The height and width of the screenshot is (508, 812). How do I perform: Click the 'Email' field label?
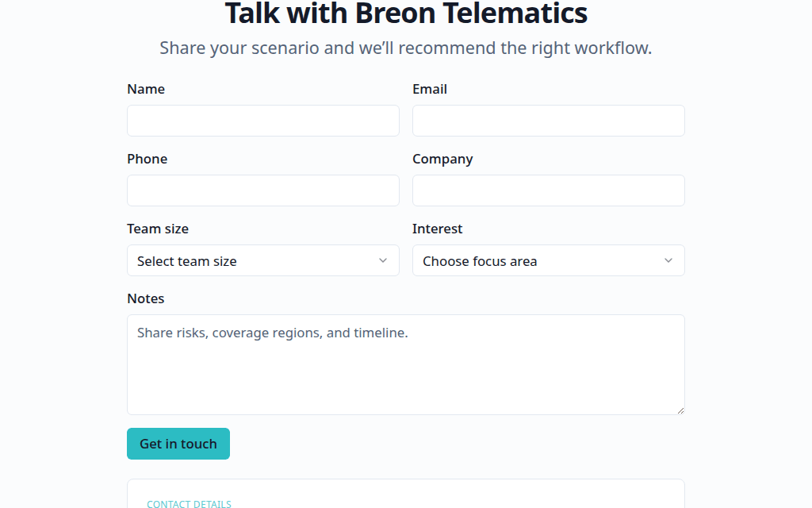(x=430, y=89)
